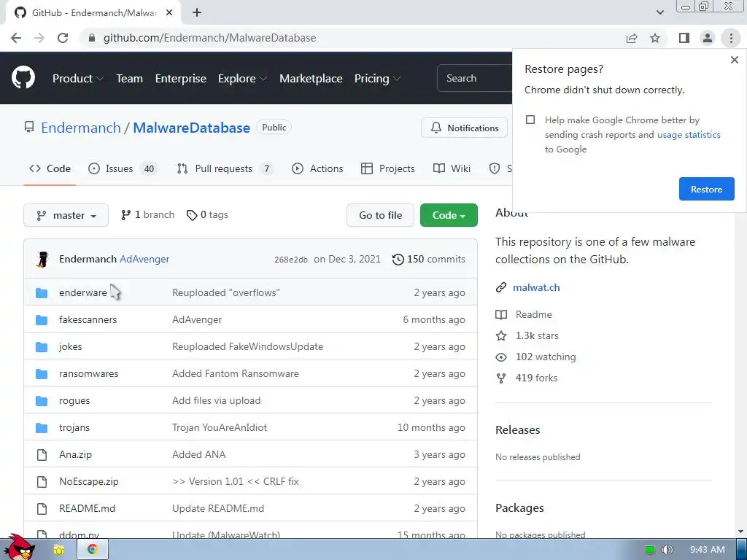Expand the Pricing menu
The height and width of the screenshot is (560, 747).
click(x=377, y=79)
